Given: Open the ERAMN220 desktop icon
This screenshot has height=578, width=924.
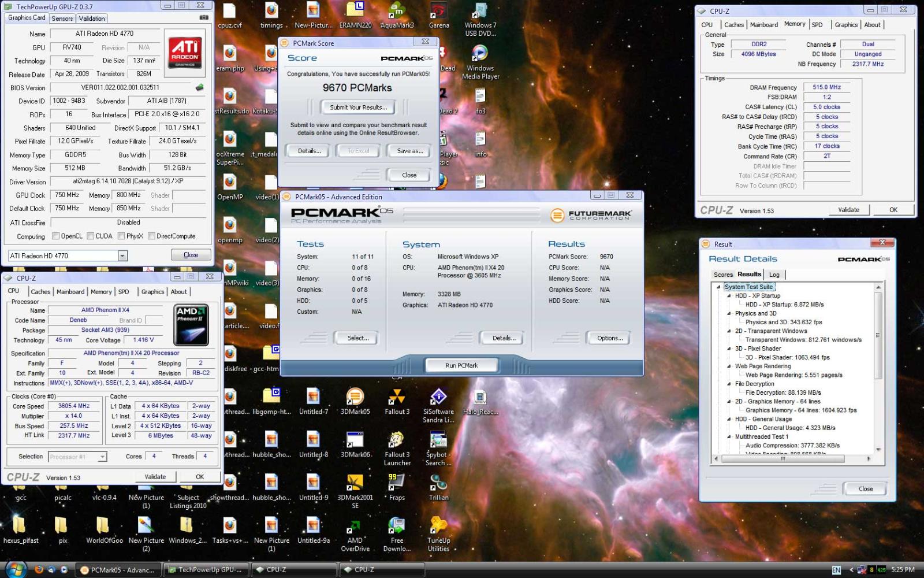Looking at the screenshot, I should click(355, 15).
